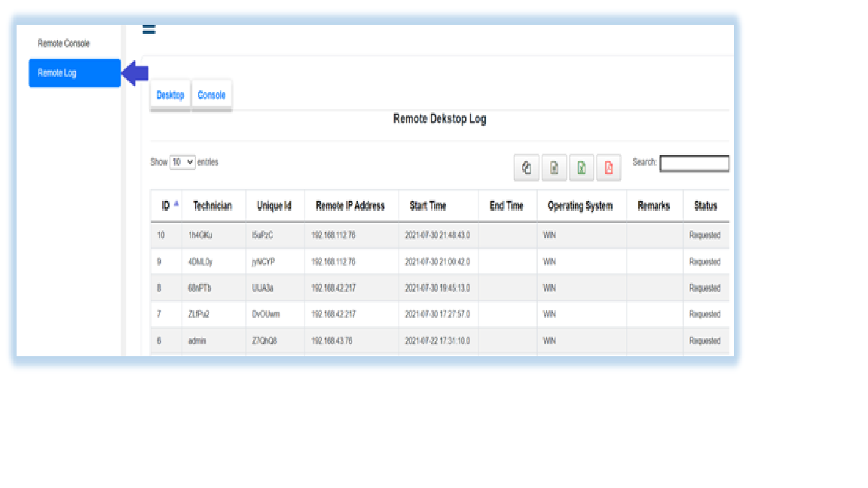Click start time 2021-07-30 21:00:42.0

(437, 262)
